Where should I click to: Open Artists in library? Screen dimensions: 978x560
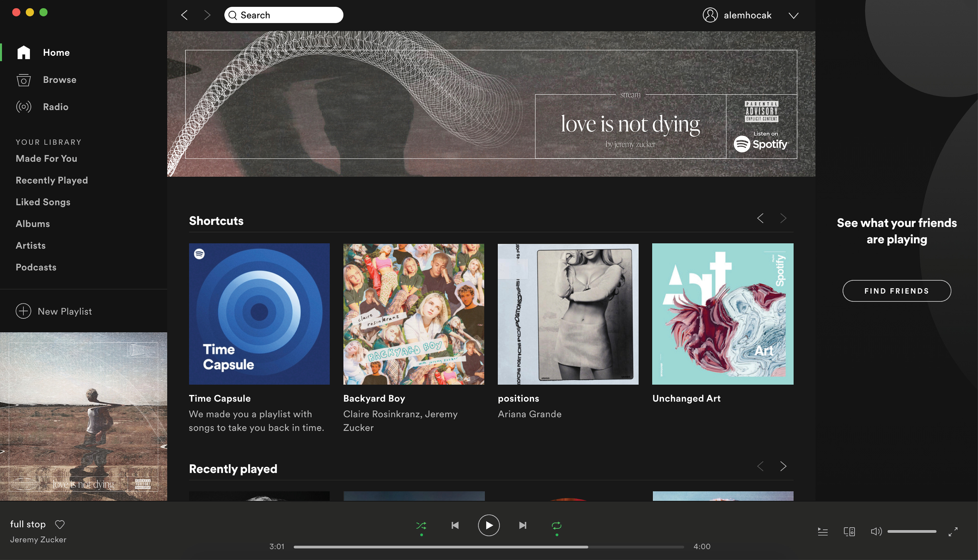[x=30, y=245]
